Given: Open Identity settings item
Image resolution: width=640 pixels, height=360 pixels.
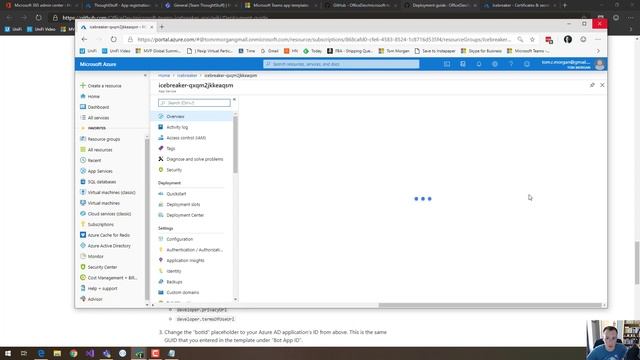Looking at the screenshot, I should click(x=170, y=271).
